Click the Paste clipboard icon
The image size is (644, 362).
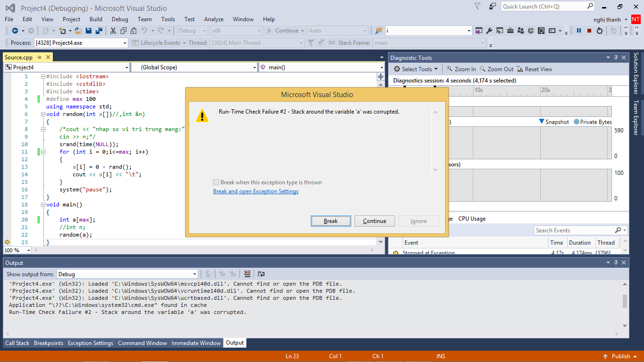click(134, 31)
